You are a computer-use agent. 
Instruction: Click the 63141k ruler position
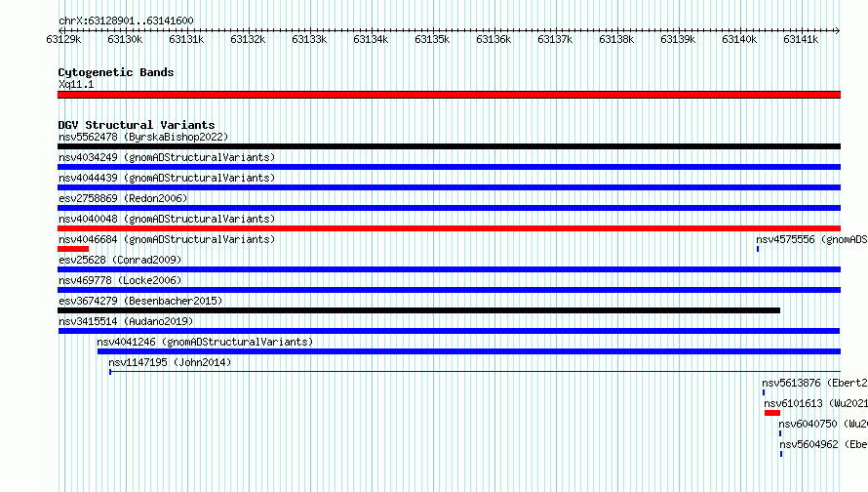tap(801, 39)
